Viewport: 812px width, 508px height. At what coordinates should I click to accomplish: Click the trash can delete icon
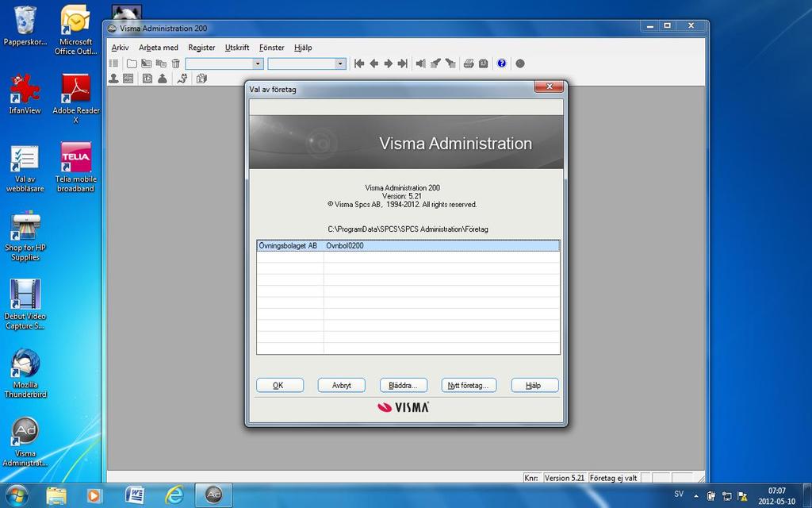(x=175, y=63)
